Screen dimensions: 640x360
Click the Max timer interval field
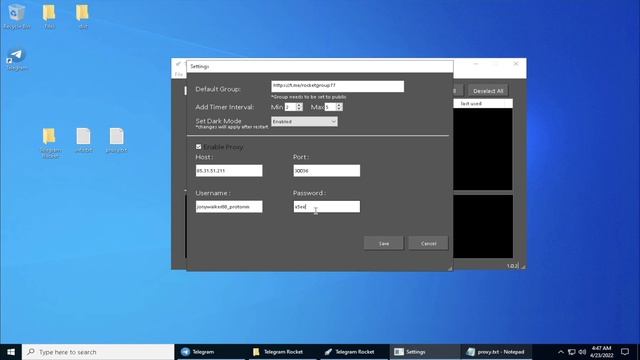[330, 107]
